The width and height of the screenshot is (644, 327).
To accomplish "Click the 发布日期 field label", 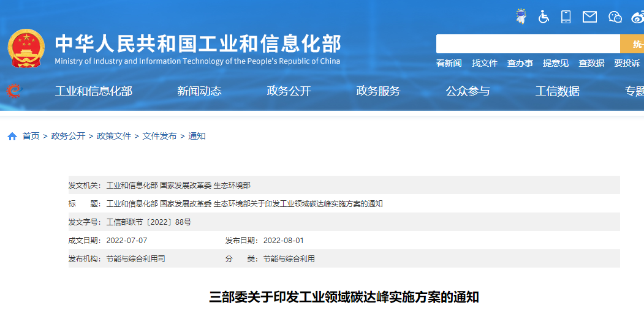I will pos(241,241).
